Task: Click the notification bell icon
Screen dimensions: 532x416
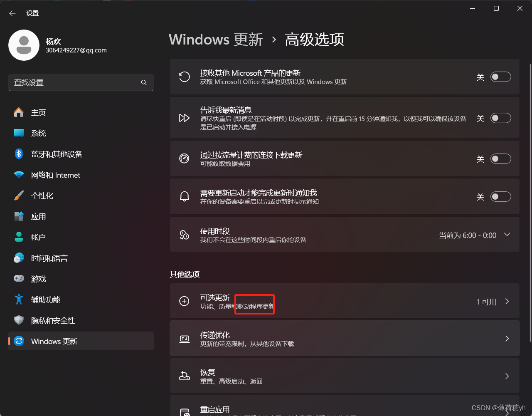Action: pos(184,196)
